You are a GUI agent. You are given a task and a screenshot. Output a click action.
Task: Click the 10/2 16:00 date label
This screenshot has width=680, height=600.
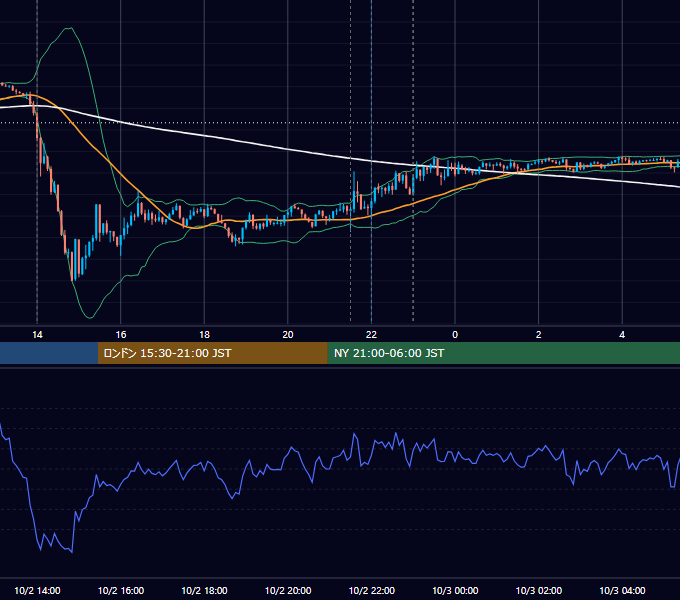pos(121,590)
